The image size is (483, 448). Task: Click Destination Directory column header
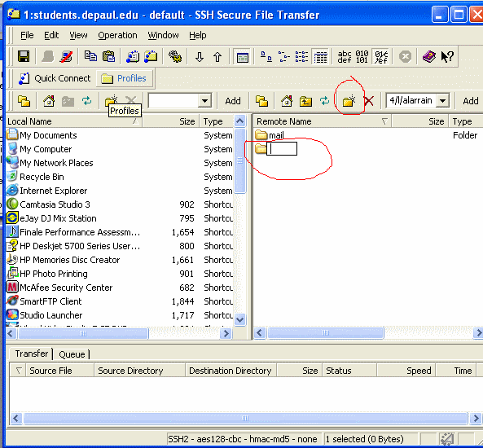(x=231, y=371)
